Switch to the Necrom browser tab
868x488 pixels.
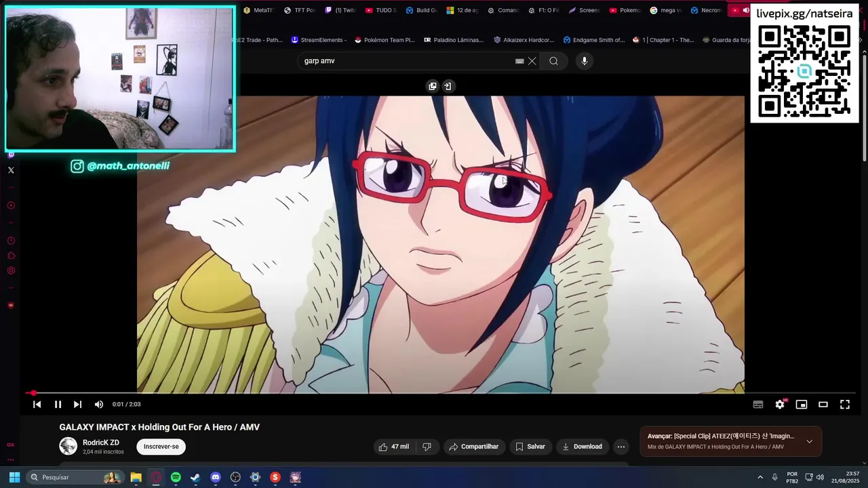click(706, 10)
